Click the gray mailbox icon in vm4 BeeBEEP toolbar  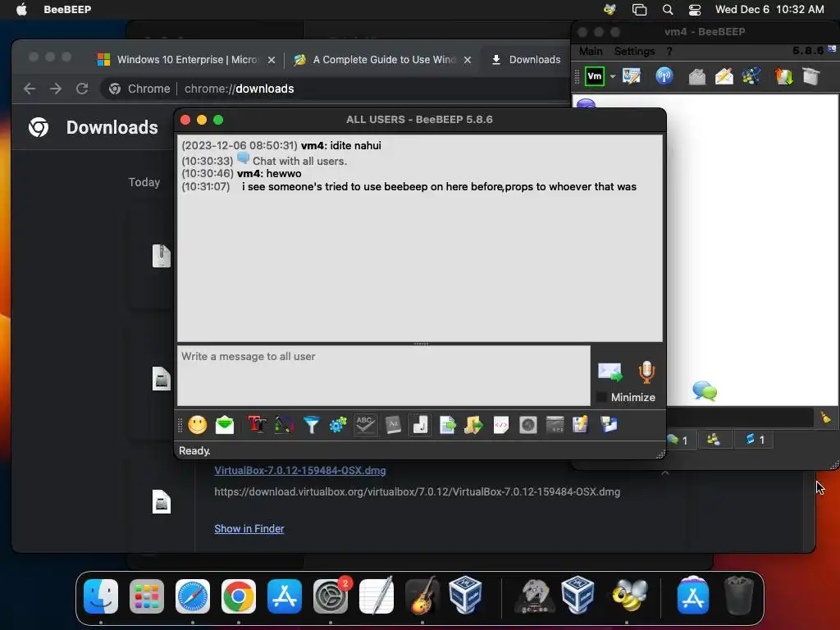coord(697,76)
